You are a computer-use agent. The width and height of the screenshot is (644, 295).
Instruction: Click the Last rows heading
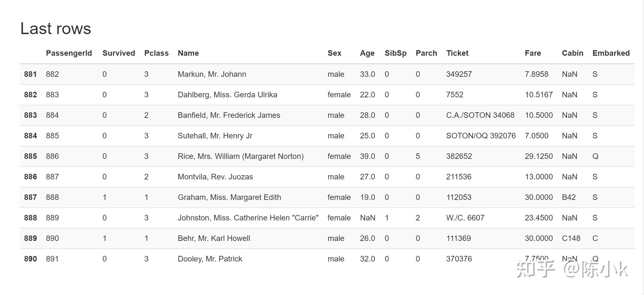click(56, 29)
